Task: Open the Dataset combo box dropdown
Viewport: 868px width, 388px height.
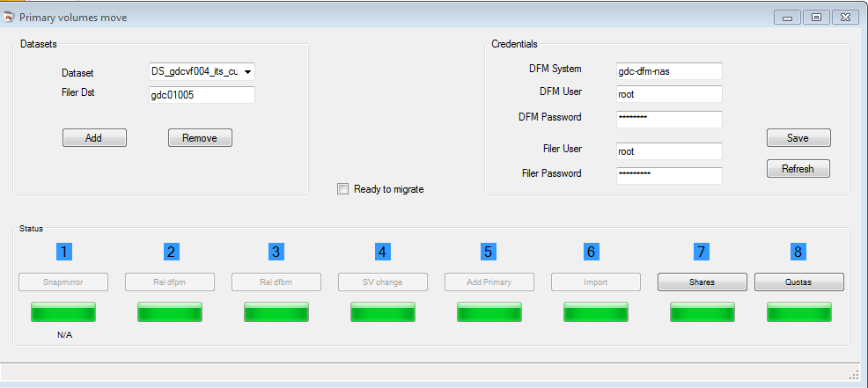Action: (247, 72)
